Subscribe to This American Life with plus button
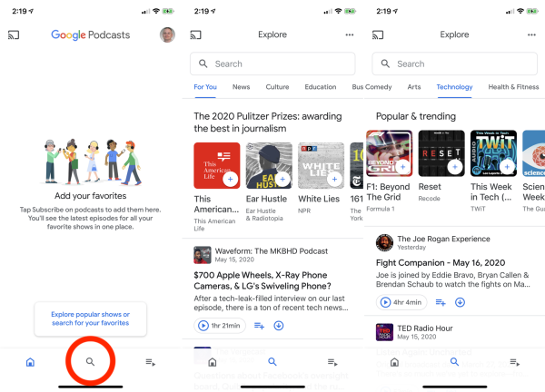Viewport: 545px width, 392px height. click(230, 179)
